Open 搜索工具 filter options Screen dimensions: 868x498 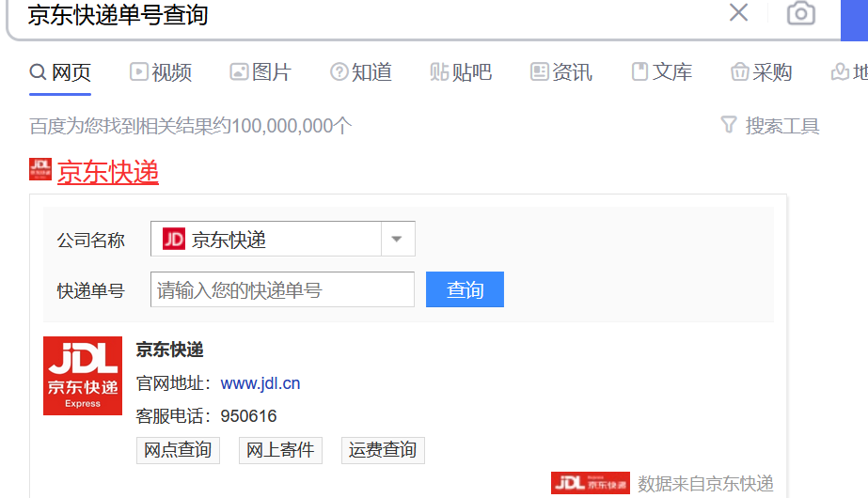tap(770, 126)
